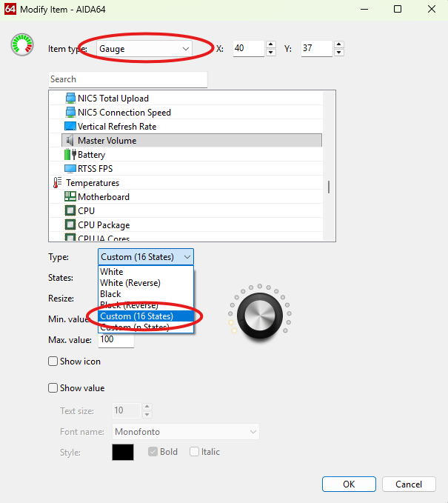Click the Cancel button

[409, 484]
